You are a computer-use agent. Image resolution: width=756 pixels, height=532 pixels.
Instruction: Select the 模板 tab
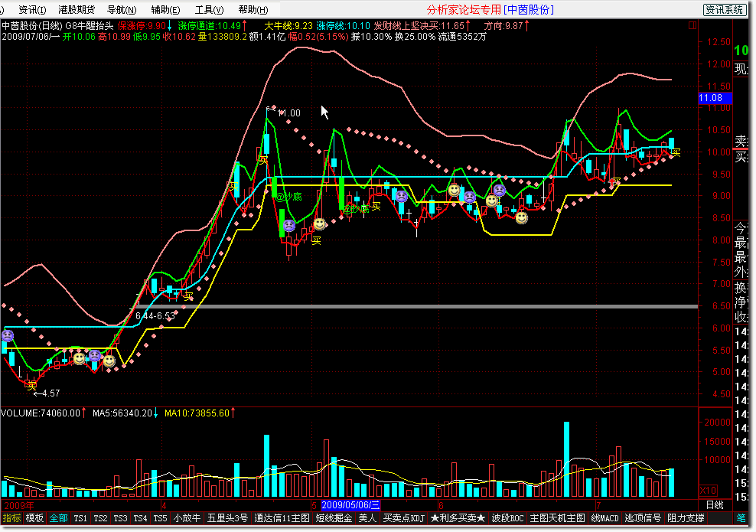point(34,518)
